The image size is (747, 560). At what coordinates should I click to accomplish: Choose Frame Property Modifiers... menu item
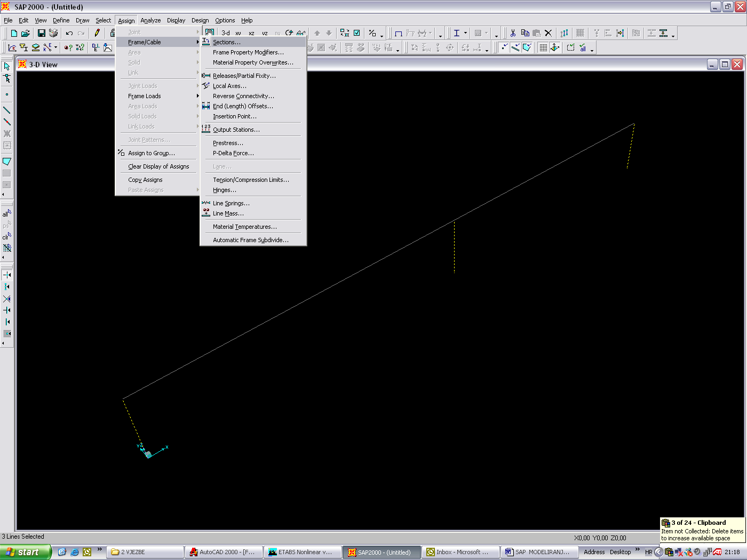(253, 52)
